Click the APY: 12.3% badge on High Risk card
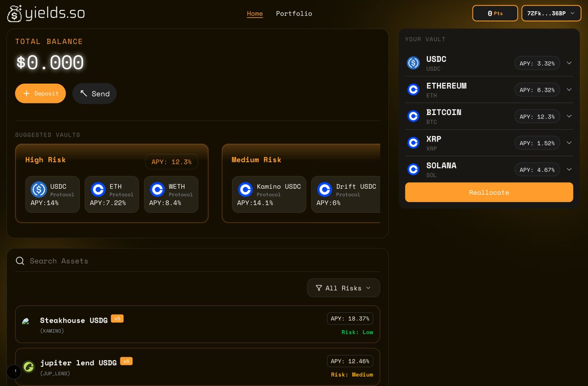This screenshot has width=588, height=386. point(171,162)
